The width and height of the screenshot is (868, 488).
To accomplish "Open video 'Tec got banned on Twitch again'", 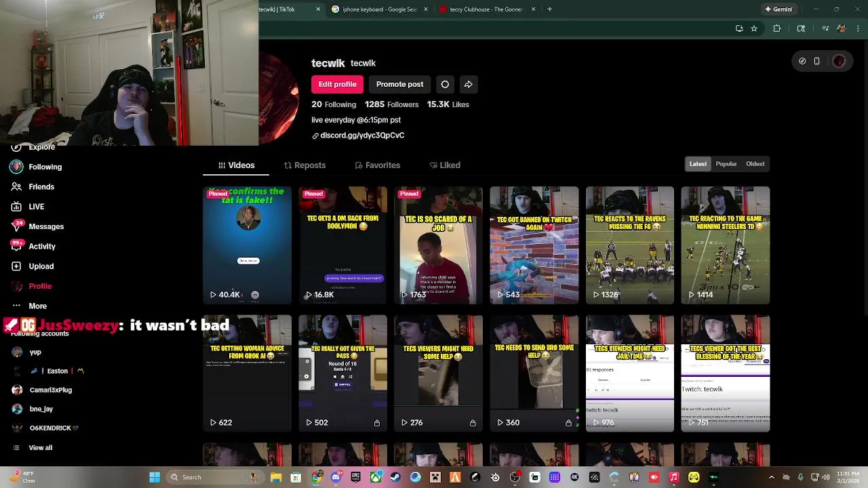I will [534, 245].
